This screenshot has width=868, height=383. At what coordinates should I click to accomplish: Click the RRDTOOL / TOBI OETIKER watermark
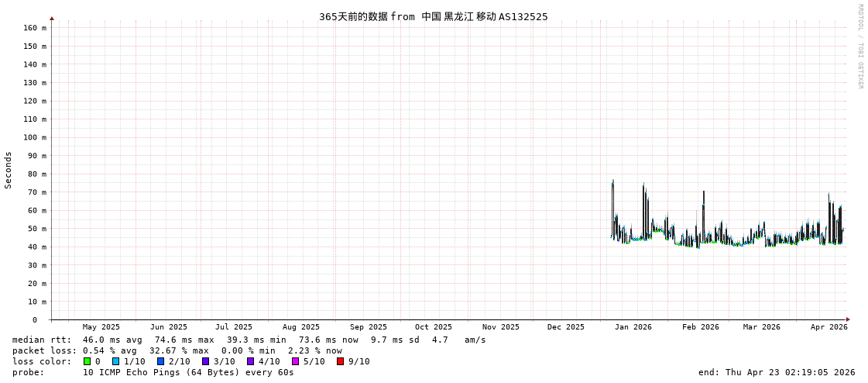[x=859, y=47]
